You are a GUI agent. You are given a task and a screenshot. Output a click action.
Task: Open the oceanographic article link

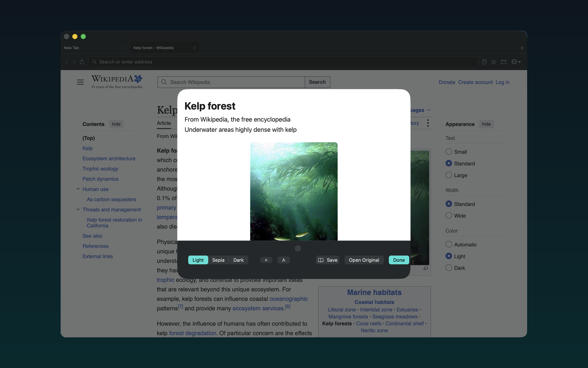pyautogui.click(x=288, y=299)
